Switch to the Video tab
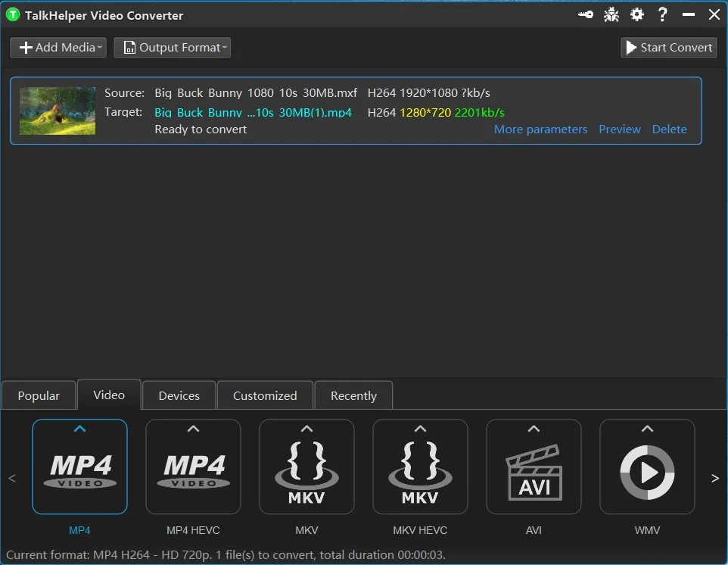Screen dimensions: 728x565 tap(109, 395)
